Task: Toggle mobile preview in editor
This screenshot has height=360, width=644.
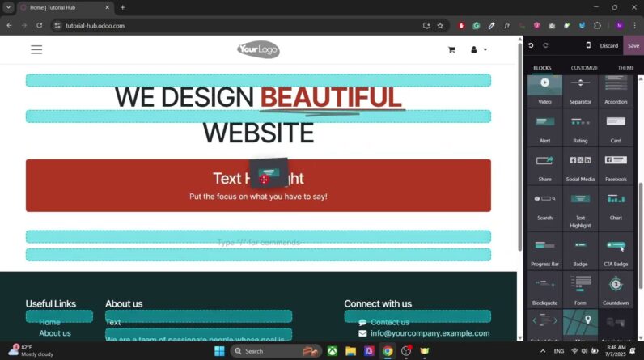Action: tap(588, 45)
